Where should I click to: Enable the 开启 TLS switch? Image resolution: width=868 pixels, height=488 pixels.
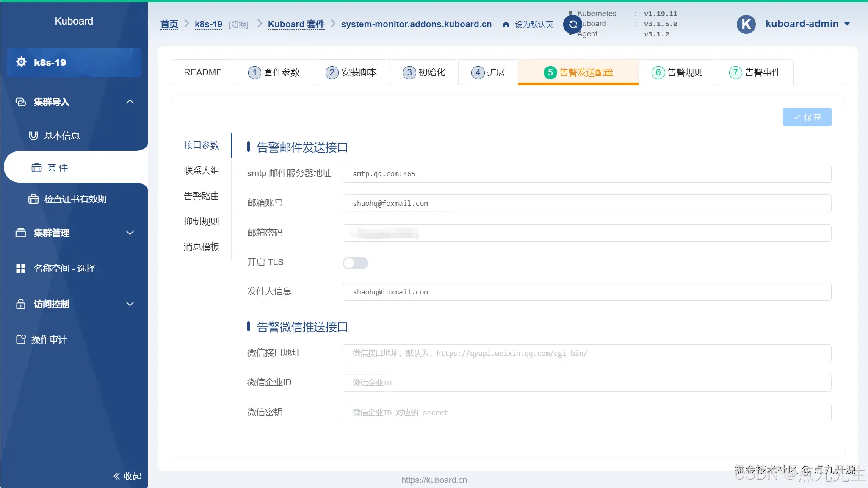coord(355,263)
